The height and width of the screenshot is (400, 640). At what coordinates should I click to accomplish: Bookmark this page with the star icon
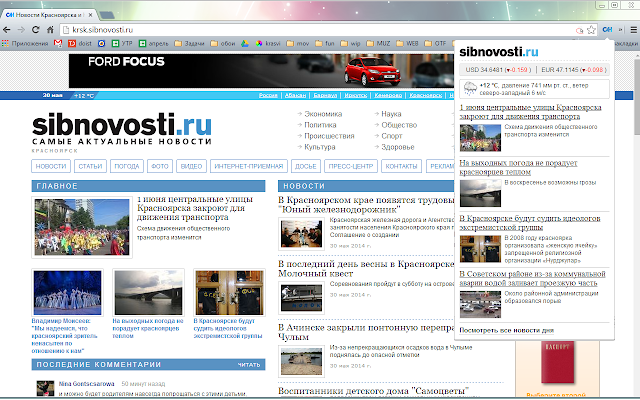coord(591,30)
